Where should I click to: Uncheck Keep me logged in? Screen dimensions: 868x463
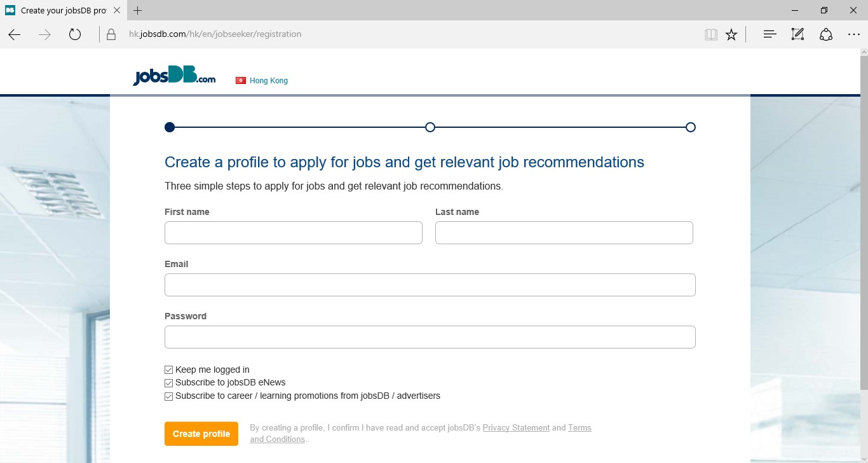coord(169,370)
